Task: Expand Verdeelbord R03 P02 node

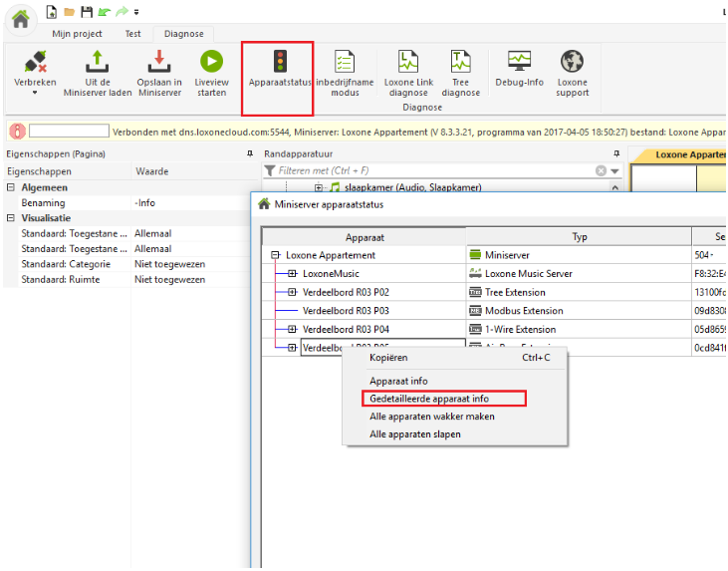Action: pyautogui.click(x=292, y=292)
